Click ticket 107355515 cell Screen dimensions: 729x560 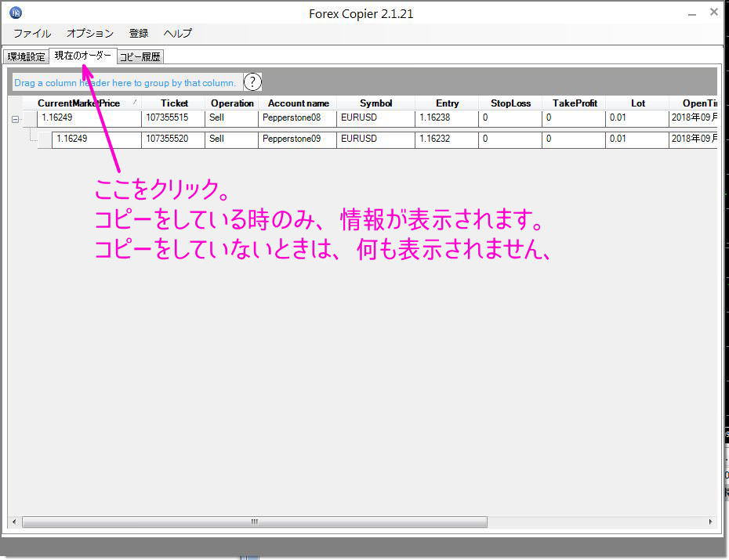click(x=173, y=118)
